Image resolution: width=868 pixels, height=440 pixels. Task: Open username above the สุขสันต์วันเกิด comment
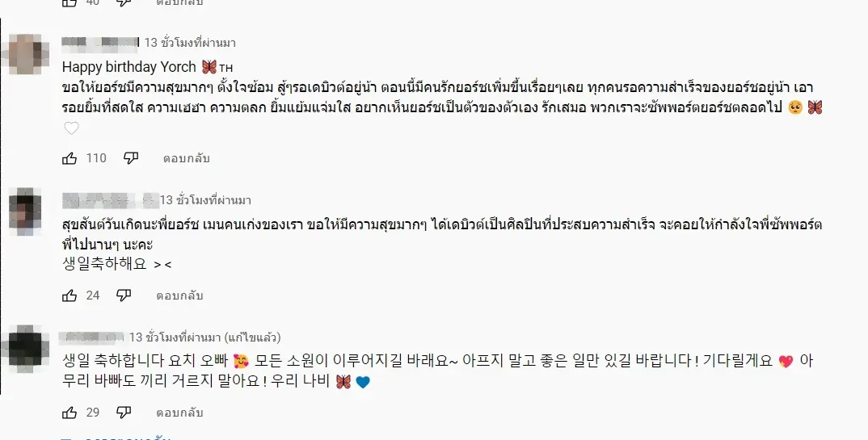point(108,199)
